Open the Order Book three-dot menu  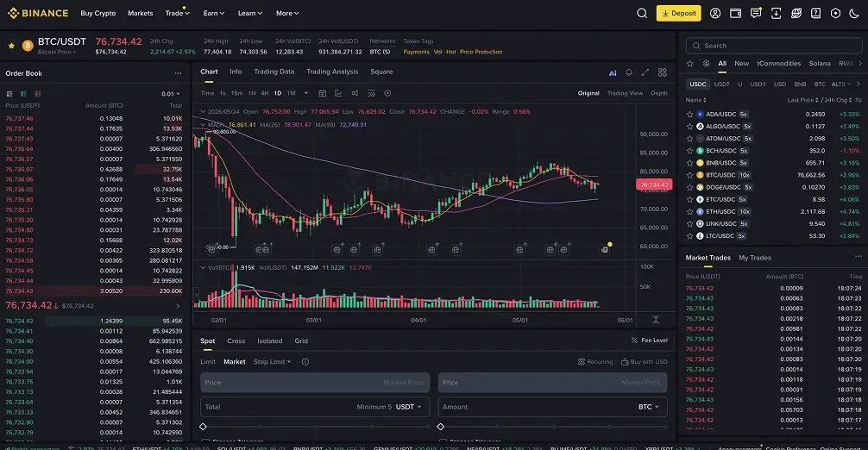[x=178, y=73]
